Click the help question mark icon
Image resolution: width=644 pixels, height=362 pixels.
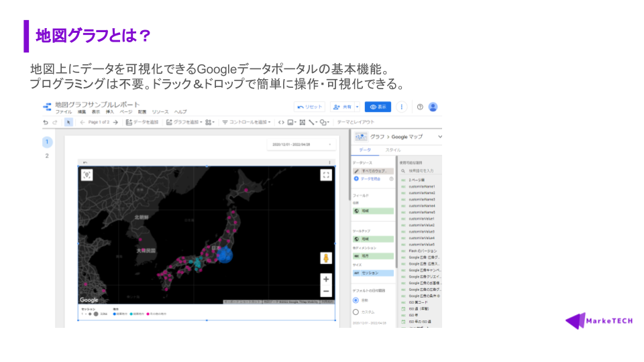point(420,107)
